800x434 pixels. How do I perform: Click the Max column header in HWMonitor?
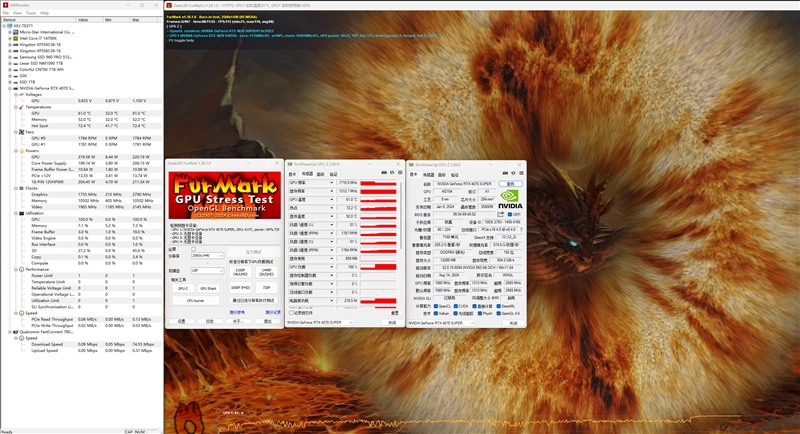pos(145,19)
